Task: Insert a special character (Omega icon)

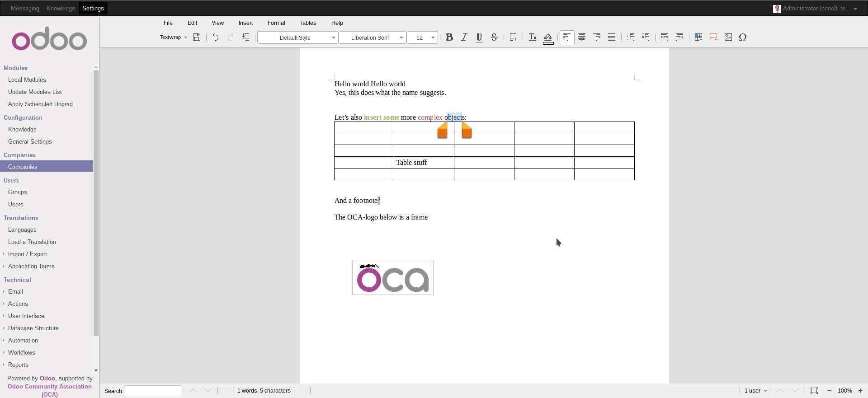Action: tap(743, 37)
